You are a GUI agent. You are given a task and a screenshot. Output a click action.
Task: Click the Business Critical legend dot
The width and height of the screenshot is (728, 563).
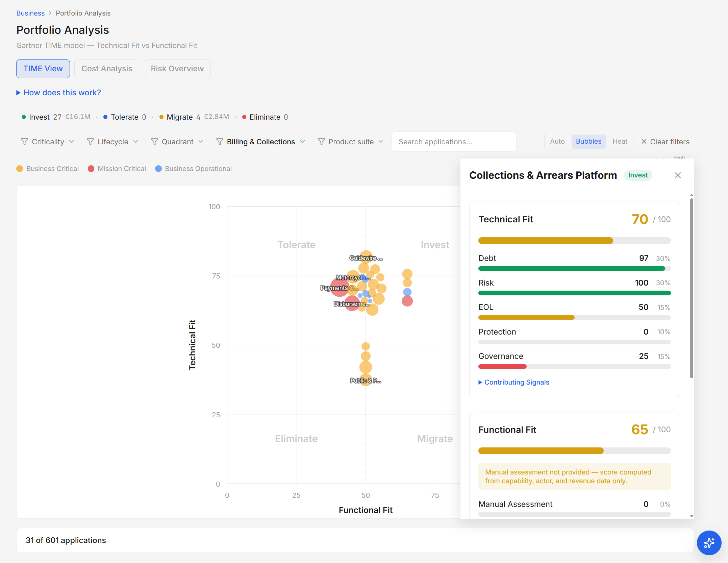(20, 169)
